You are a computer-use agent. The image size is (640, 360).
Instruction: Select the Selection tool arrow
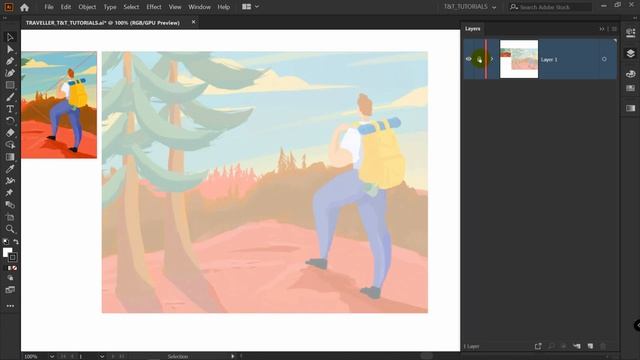pyautogui.click(x=10, y=38)
